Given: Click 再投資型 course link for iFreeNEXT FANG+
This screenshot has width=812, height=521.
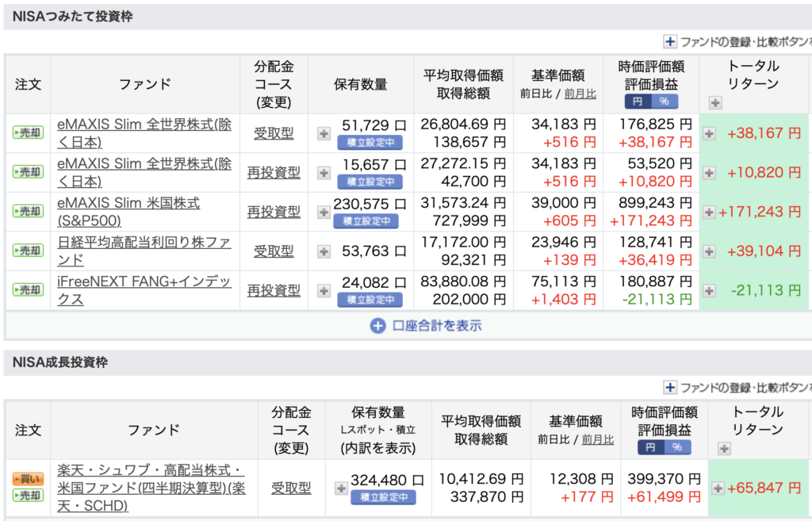Looking at the screenshot, I should (274, 290).
